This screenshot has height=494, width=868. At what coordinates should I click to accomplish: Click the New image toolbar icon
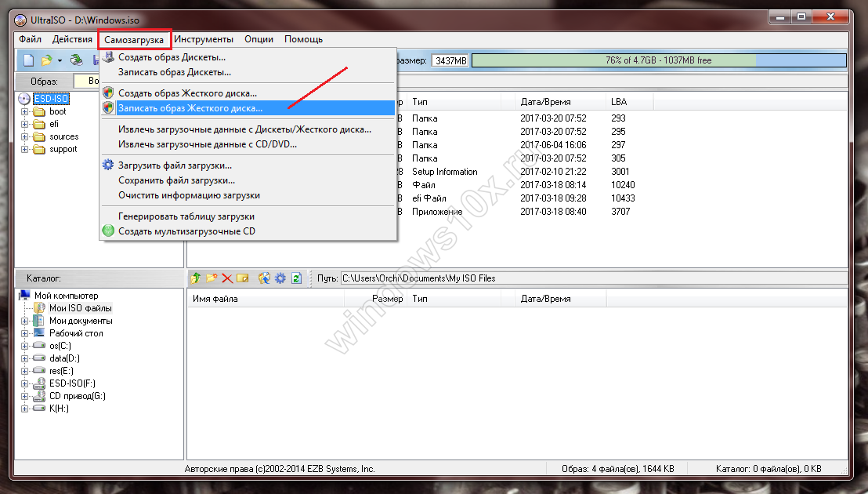29,60
